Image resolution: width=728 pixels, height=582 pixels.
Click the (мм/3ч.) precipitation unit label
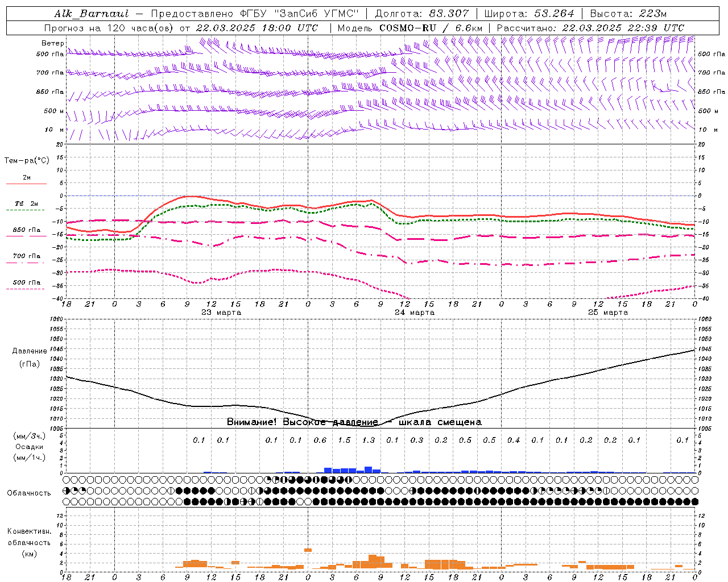click(29, 436)
